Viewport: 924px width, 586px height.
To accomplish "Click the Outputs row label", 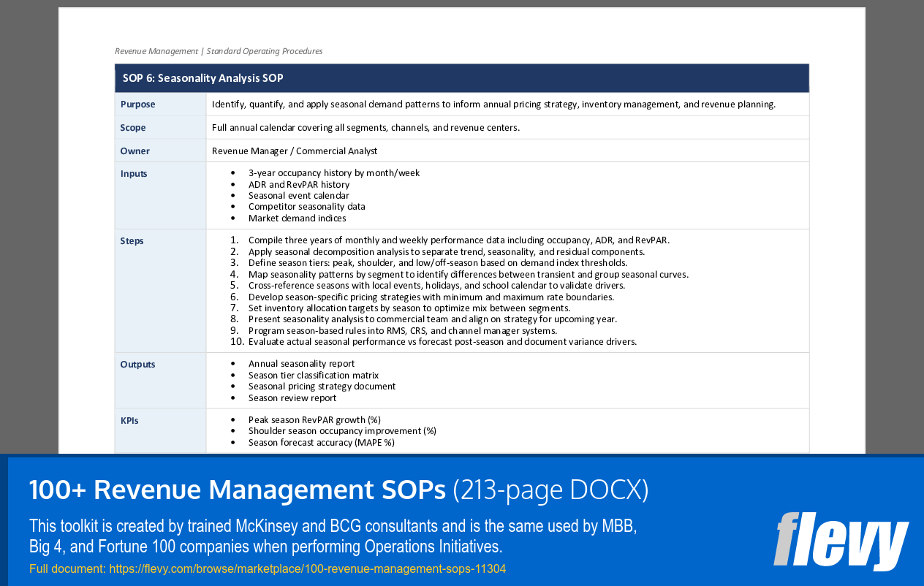I will (x=137, y=364).
